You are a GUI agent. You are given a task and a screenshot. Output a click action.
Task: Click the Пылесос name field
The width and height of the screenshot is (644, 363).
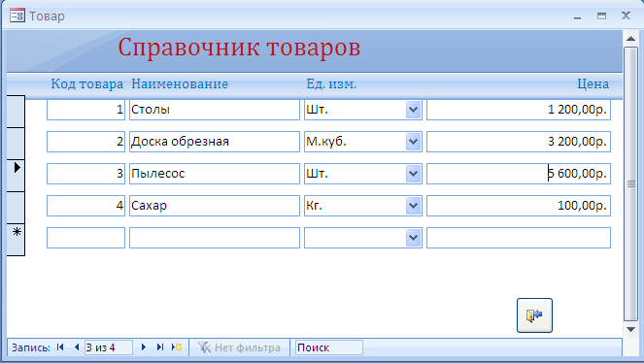click(x=215, y=174)
